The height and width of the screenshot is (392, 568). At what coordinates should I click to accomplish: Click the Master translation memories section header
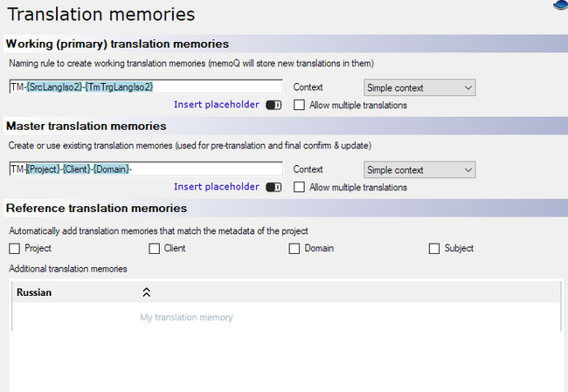[x=86, y=127]
